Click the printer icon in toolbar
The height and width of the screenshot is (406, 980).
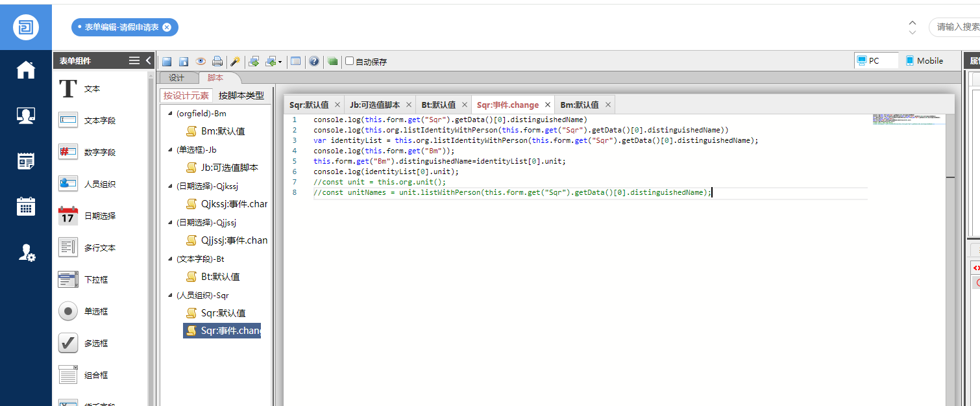point(217,61)
